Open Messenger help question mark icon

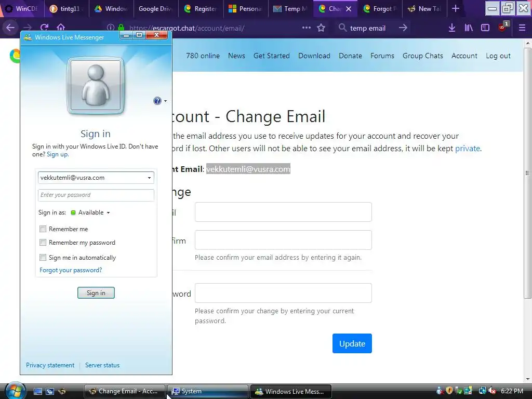click(157, 101)
